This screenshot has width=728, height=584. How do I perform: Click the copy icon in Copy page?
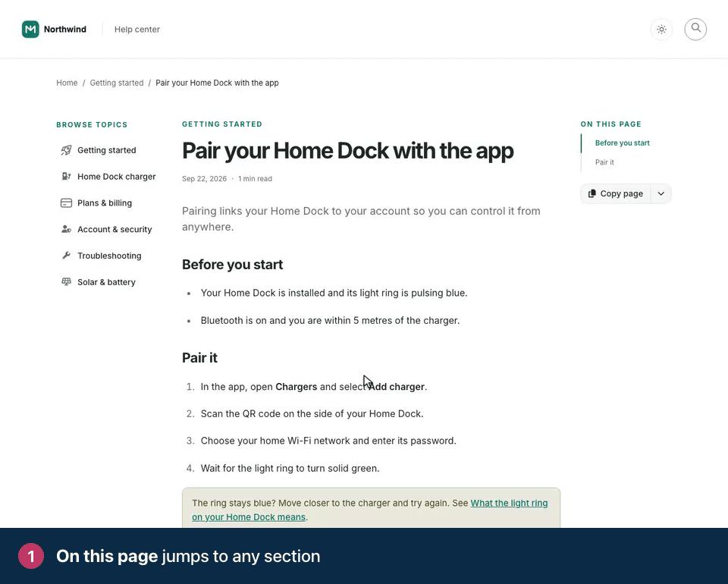[592, 193]
